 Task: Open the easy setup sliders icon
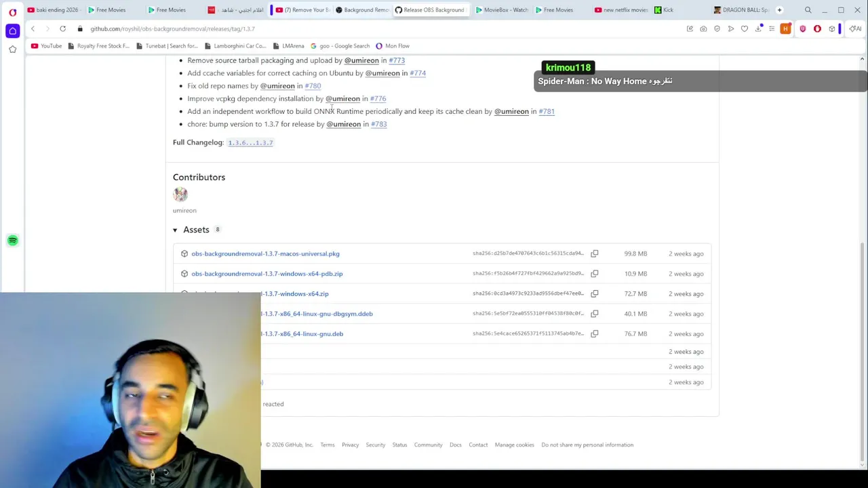coord(772,28)
